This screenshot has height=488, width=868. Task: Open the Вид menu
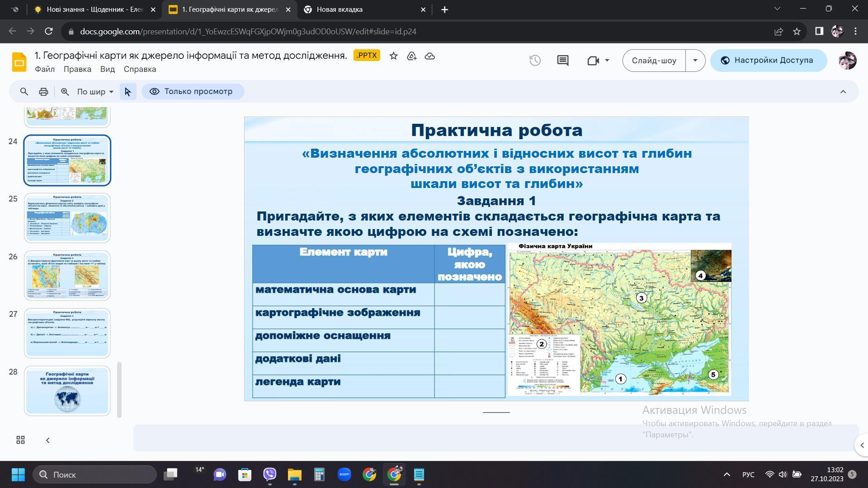pos(107,69)
